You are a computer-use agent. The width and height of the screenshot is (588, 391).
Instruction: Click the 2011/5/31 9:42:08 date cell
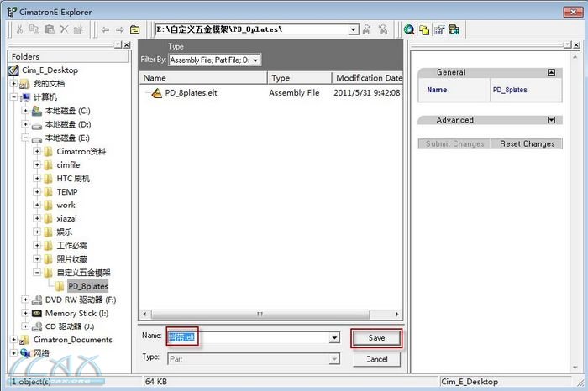pos(367,93)
